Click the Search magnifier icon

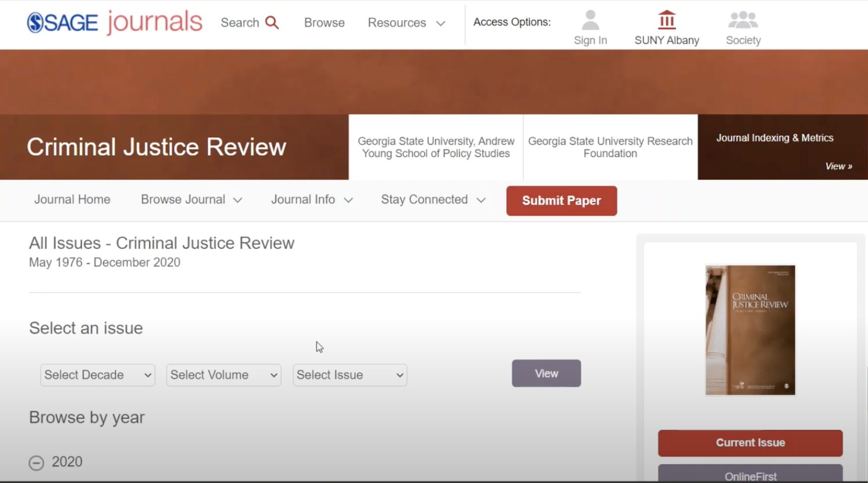tap(272, 22)
